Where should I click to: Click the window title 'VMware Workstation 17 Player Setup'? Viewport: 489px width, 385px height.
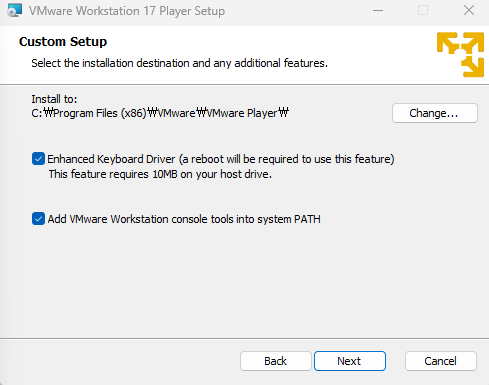point(127,11)
